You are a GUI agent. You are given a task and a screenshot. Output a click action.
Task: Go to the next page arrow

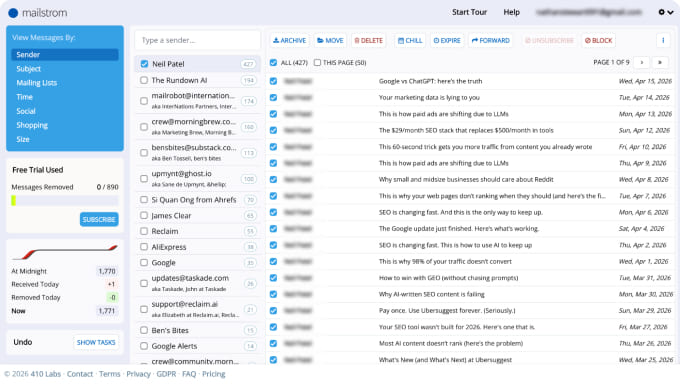[x=642, y=62]
